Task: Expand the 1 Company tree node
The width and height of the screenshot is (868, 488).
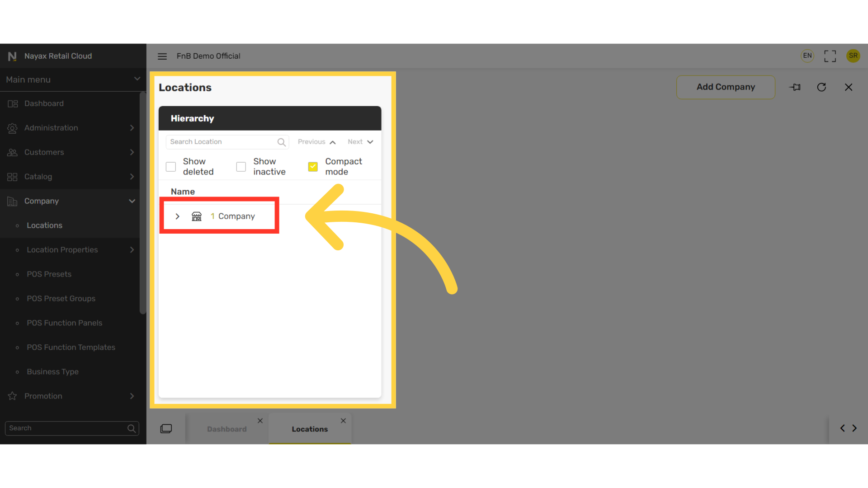Action: pyautogui.click(x=177, y=216)
